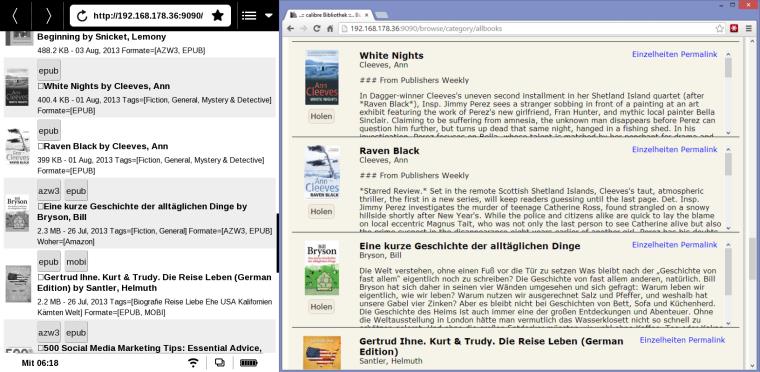
Task: Click Raven Black cover in Chrome
Action: coord(322,172)
